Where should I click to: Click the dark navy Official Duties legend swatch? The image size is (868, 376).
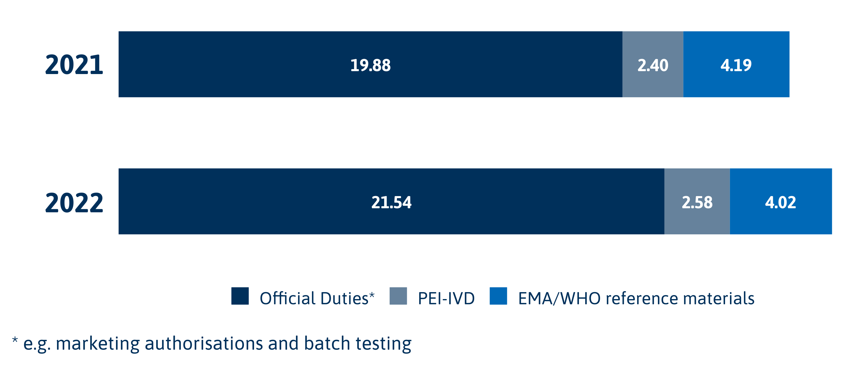click(240, 296)
